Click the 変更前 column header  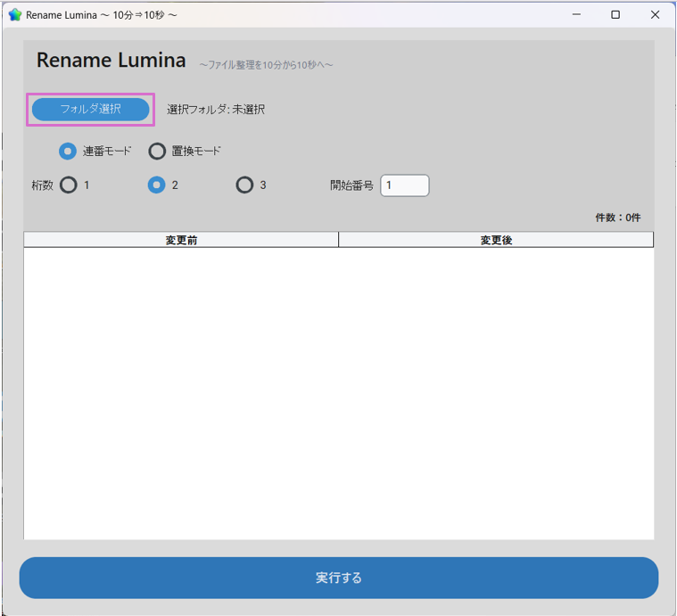[x=181, y=240]
